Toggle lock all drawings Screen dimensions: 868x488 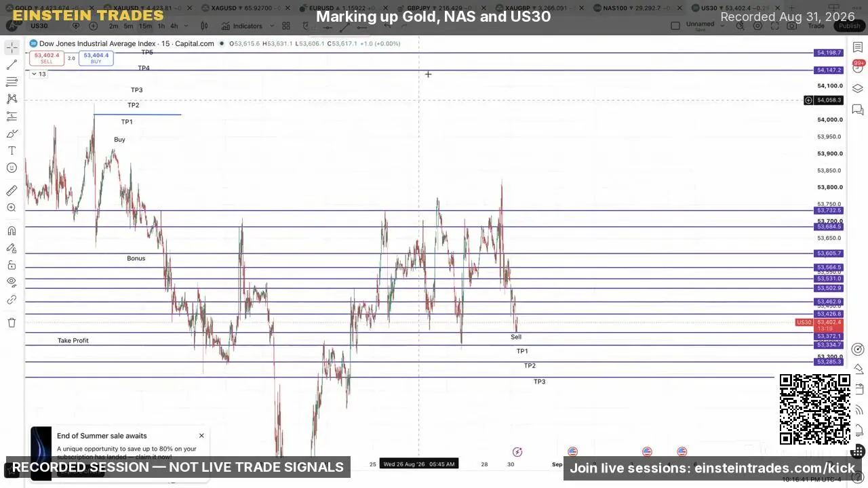click(x=12, y=265)
